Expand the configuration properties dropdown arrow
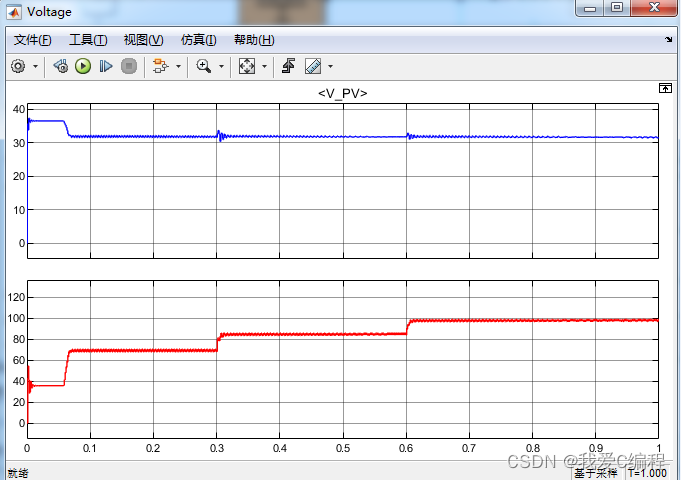The height and width of the screenshot is (480, 681). pos(36,66)
